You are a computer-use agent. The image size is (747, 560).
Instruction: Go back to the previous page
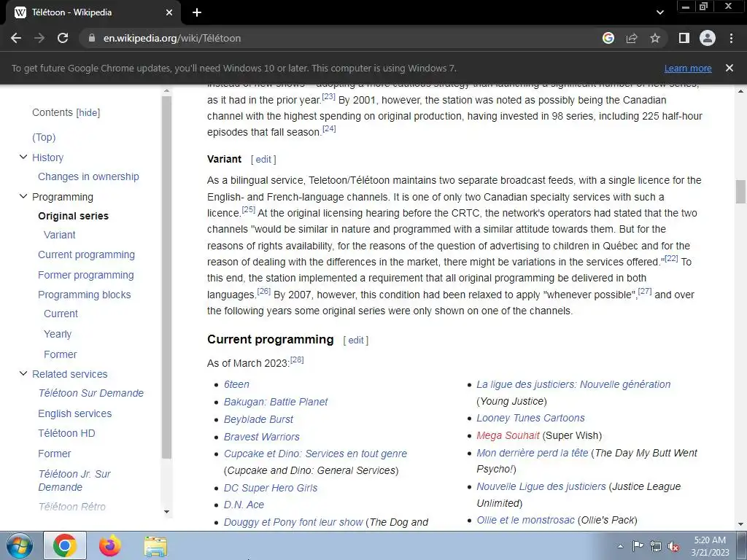(16, 38)
